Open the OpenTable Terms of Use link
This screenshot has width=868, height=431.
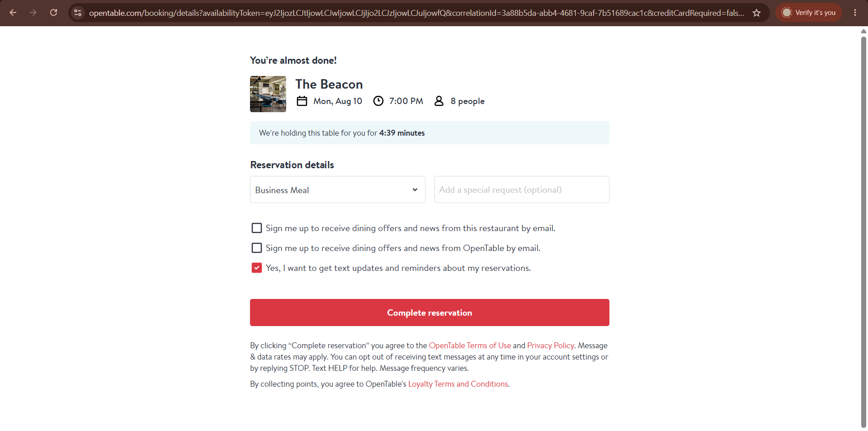click(470, 346)
